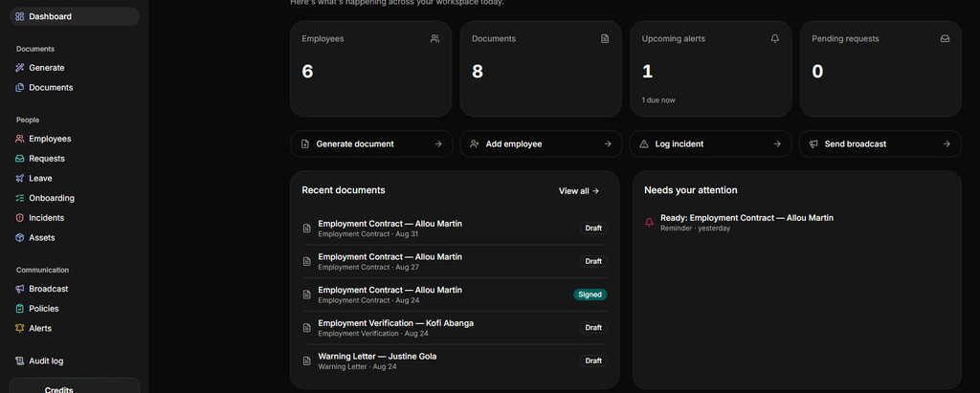Open Incidents from the sidebar
Screen dimensions: 980x393
(x=75, y=218)
